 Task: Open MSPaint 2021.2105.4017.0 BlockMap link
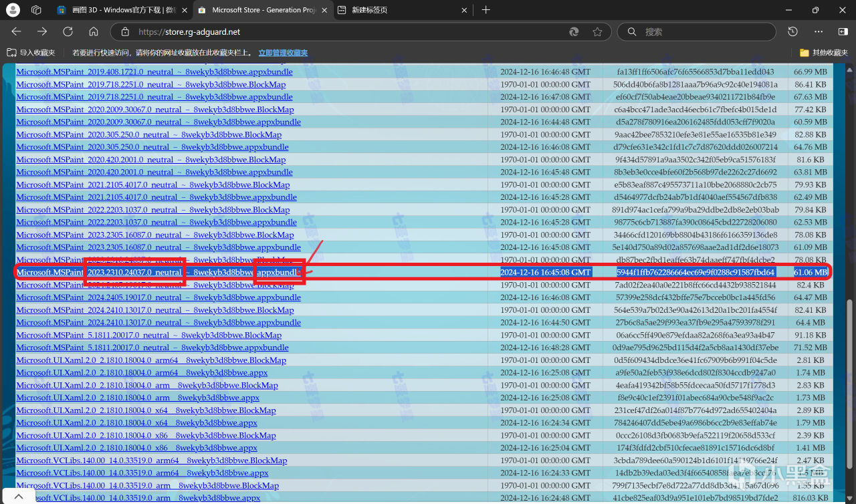153,185
